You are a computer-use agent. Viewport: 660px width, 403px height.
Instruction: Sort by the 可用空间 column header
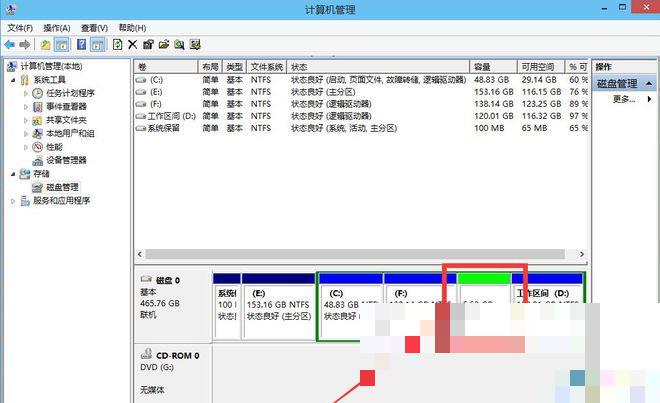[x=541, y=67]
